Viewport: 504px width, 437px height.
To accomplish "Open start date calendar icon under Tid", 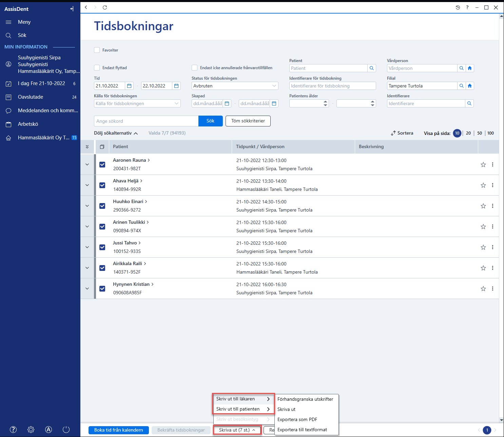I will tap(129, 86).
